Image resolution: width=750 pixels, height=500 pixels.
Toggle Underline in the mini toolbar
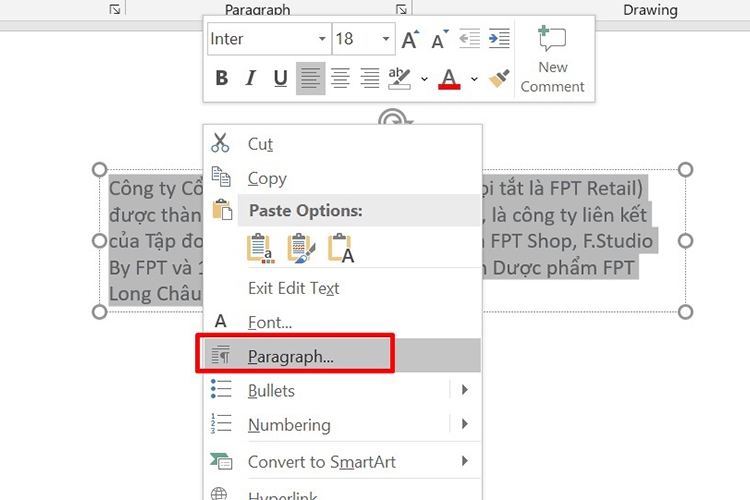(280, 78)
